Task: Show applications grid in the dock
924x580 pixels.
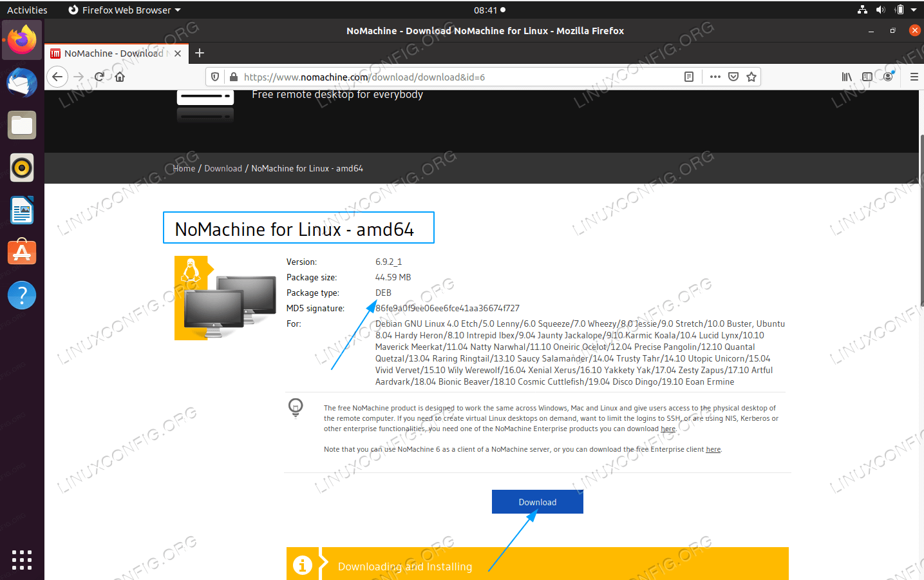Action: (22, 559)
